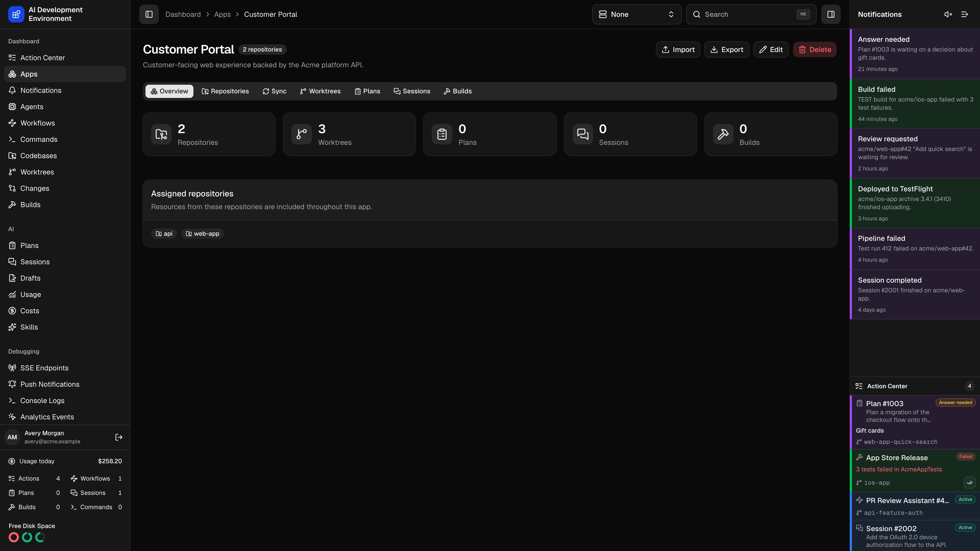Open Analytics Events in the sidebar

click(x=65, y=417)
